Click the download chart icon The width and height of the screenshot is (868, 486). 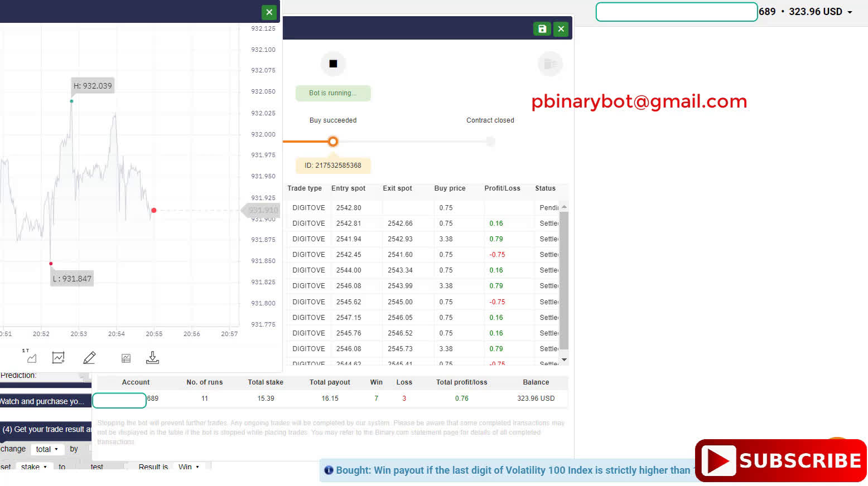[152, 357]
